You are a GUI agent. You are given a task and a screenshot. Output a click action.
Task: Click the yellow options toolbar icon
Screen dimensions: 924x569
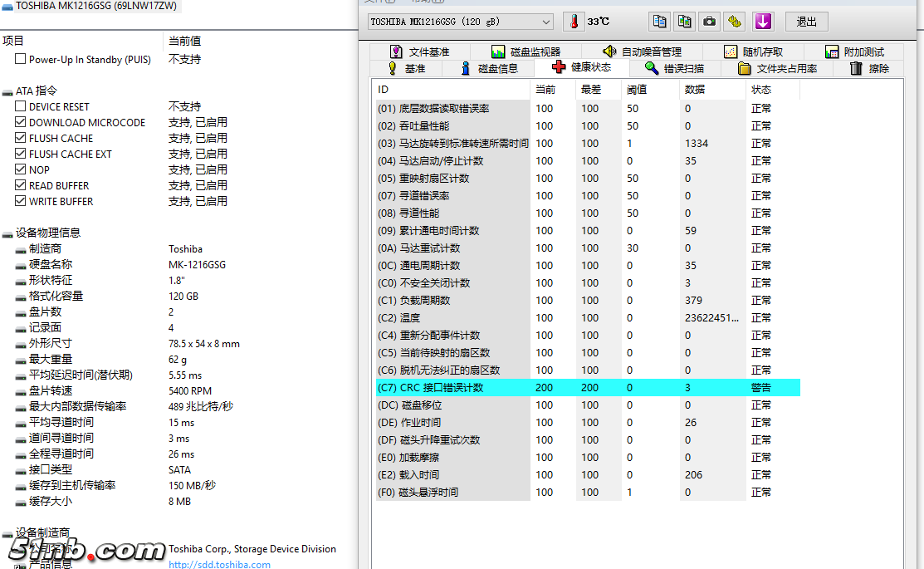[734, 22]
